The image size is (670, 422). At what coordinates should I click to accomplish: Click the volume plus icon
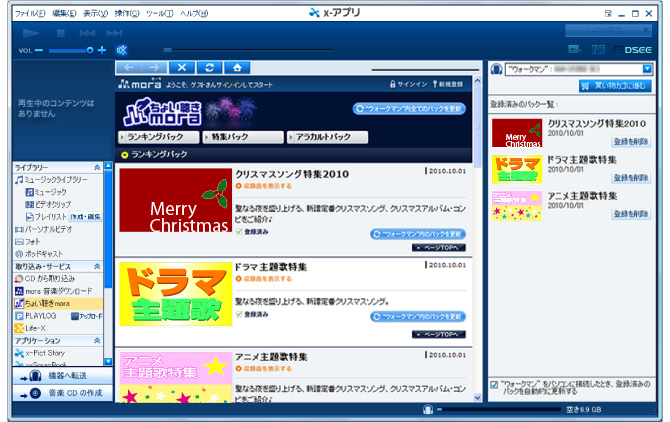coord(102,49)
